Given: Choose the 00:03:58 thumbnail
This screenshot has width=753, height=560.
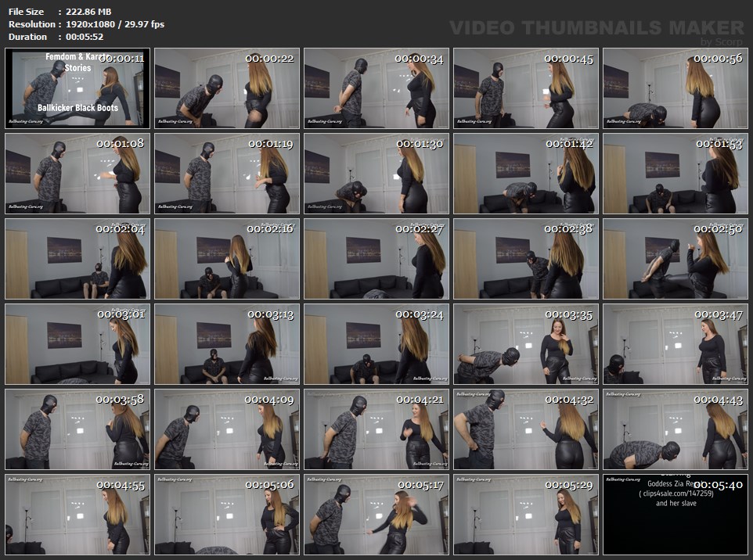Looking at the screenshot, I should pos(77,429).
